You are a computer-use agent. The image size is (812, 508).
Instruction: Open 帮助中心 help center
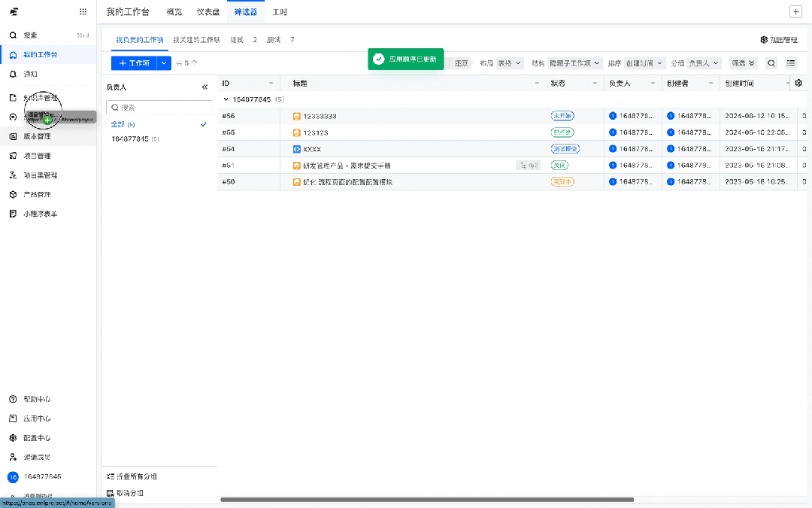point(48,399)
